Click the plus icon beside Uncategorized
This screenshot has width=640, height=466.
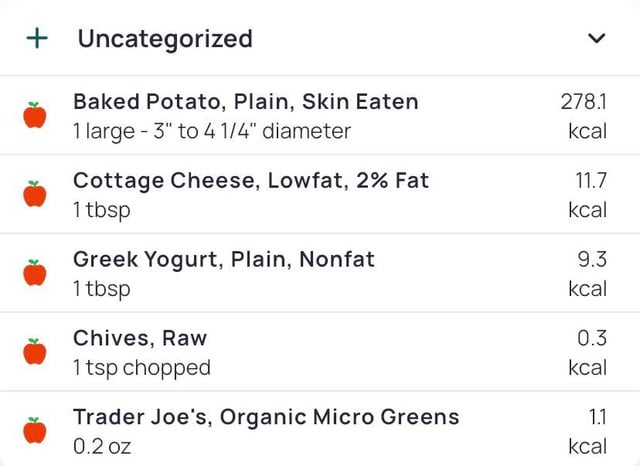[37, 39]
